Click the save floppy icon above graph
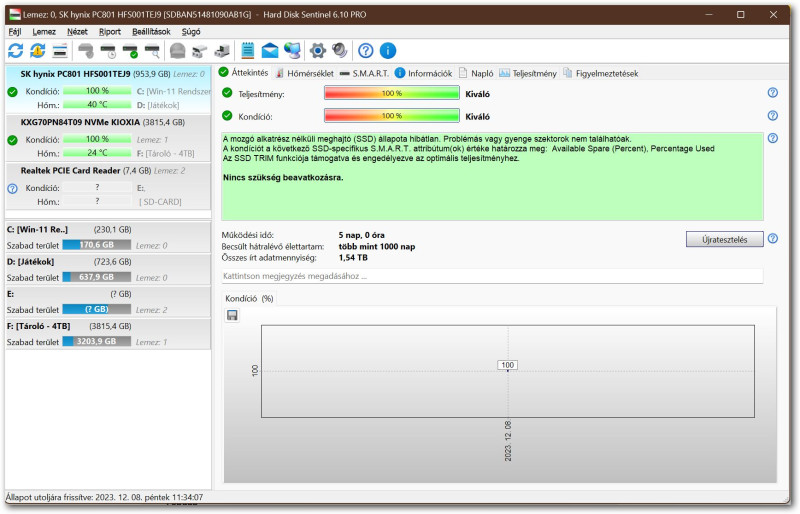The image size is (800, 514). point(232,315)
